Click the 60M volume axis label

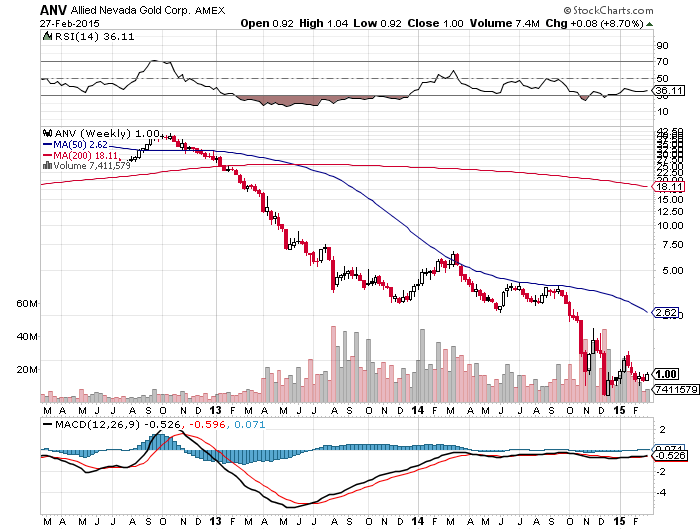point(27,304)
